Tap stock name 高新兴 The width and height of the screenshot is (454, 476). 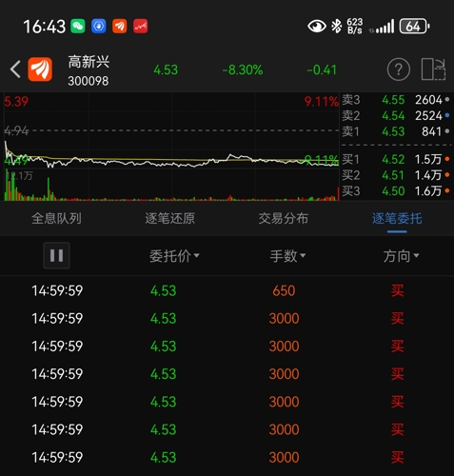tap(89, 62)
